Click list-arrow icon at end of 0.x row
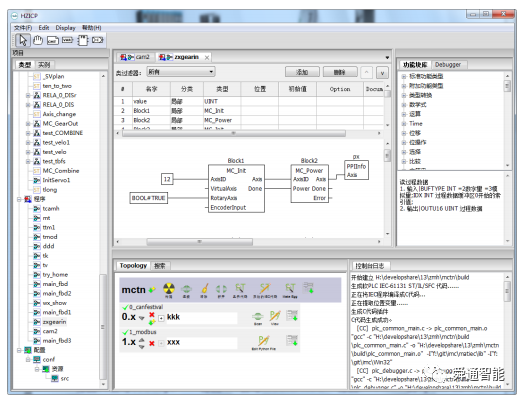 point(292,315)
